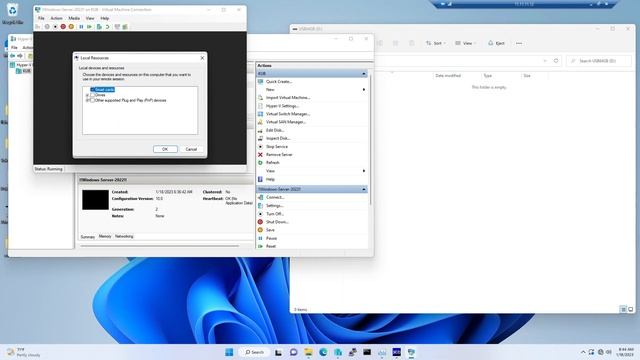Viewport: 640px width, 360px height.
Task: Expand Other supported Plug and Play devices node
Action: pos(87,100)
